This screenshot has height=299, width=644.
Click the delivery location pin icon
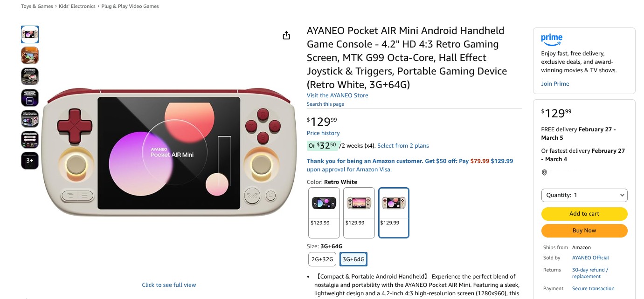click(x=544, y=173)
